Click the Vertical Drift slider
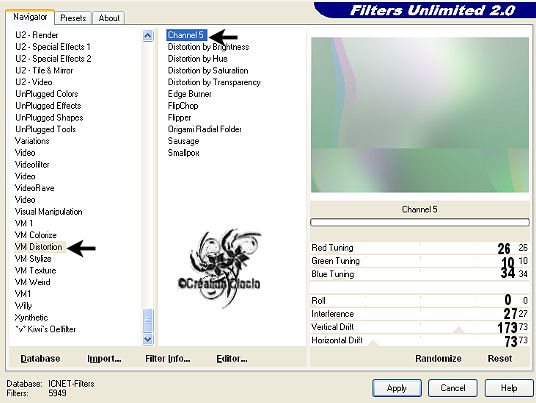The image size is (536, 403). coord(420,327)
